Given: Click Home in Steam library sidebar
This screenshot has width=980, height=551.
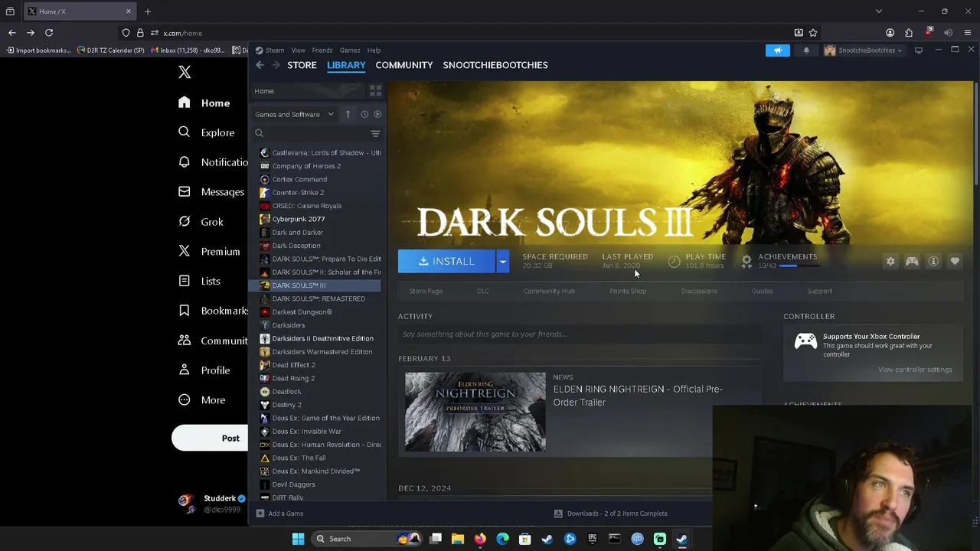Looking at the screenshot, I should (264, 91).
